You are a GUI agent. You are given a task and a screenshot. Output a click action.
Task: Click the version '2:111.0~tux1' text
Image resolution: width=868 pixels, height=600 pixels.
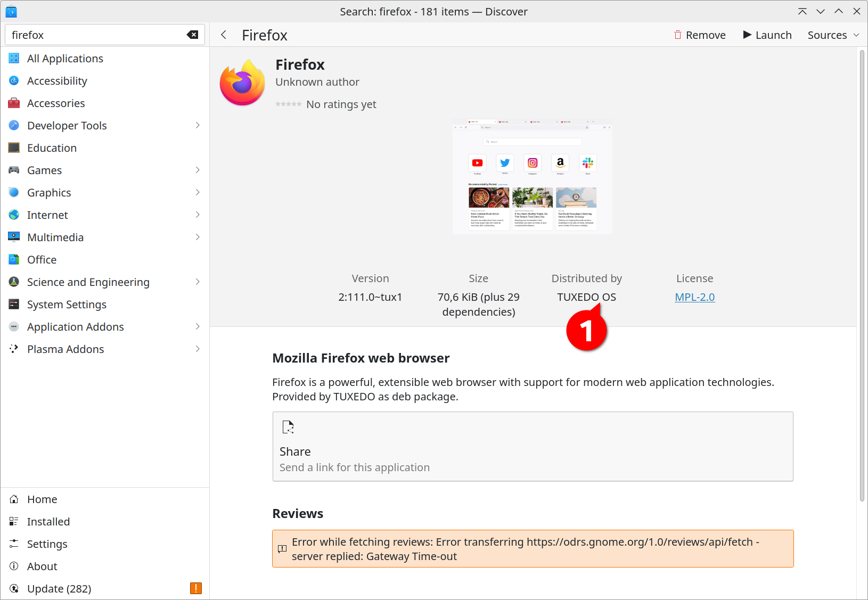[370, 298]
